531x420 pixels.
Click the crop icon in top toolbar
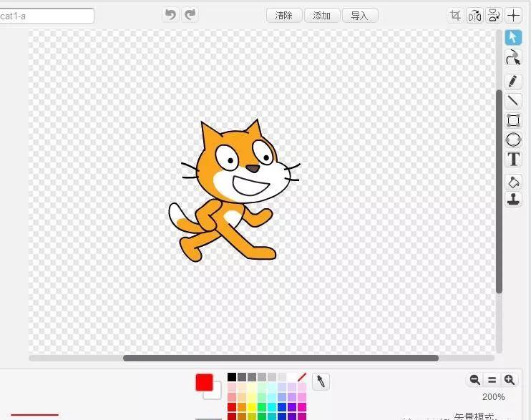[x=455, y=16]
